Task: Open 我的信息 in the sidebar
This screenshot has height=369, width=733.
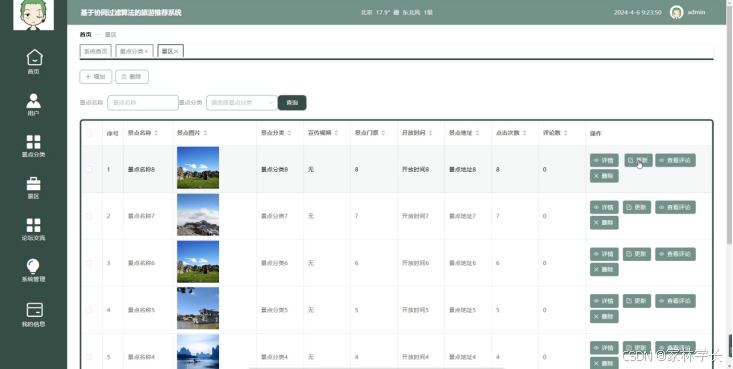Action: coord(33,314)
